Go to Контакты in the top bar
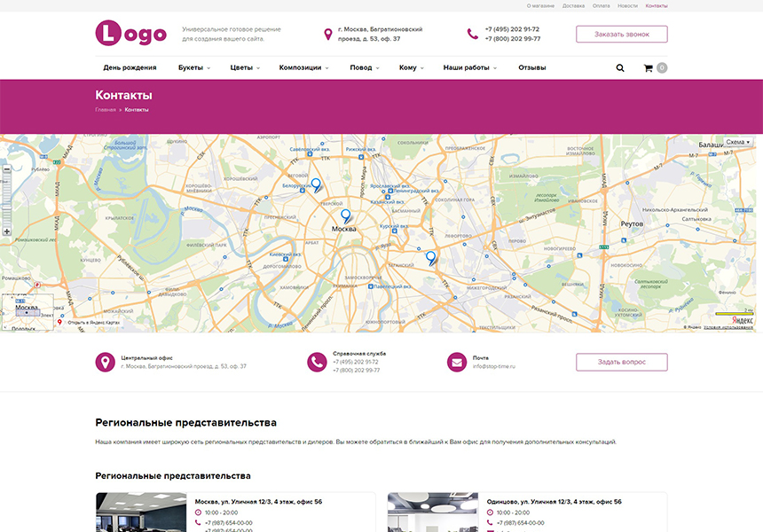The width and height of the screenshot is (763, 532). click(x=657, y=6)
